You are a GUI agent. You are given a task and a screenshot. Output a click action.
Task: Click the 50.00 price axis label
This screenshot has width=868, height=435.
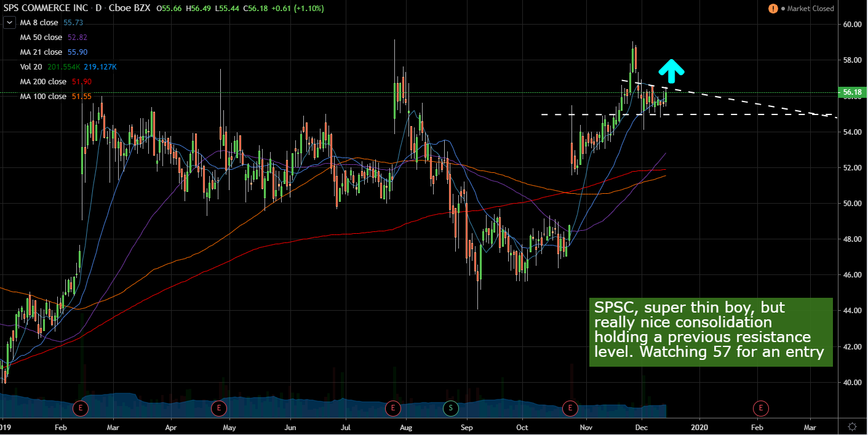coord(852,204)
